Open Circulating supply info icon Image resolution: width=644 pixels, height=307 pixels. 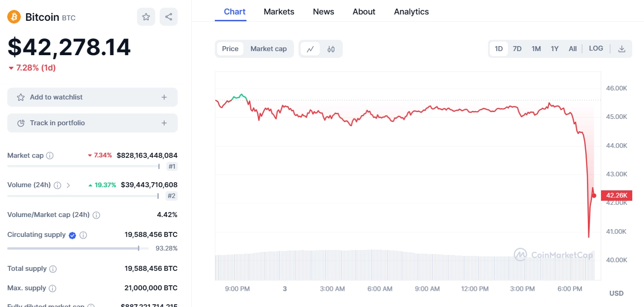(83, 235)
